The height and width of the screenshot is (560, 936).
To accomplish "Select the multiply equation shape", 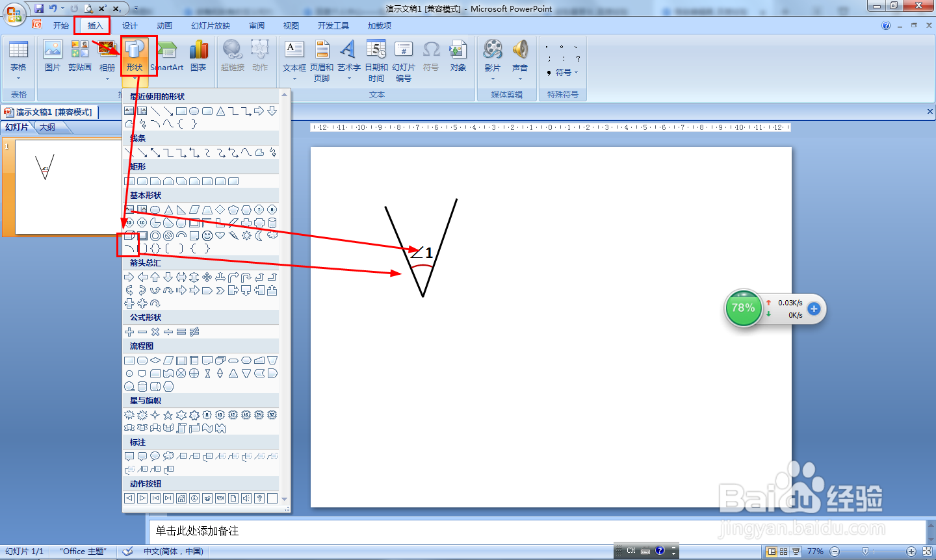I will (x=155, y=331).
